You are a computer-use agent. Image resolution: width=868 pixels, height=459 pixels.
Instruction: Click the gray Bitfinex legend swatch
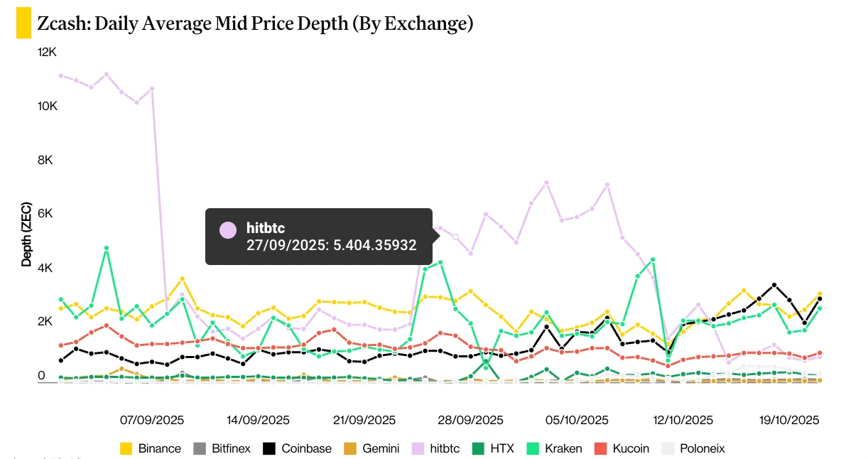click(x=200, y=448)
